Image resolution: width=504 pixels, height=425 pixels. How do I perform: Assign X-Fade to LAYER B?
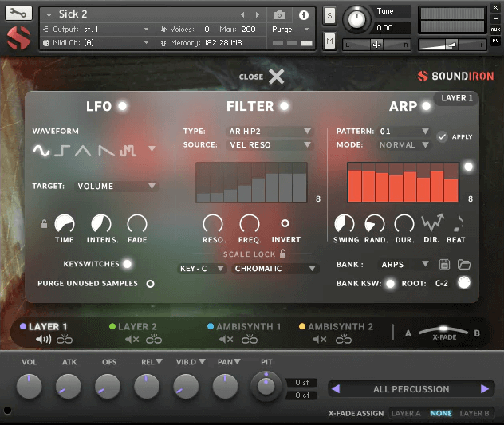pos(474,413)
